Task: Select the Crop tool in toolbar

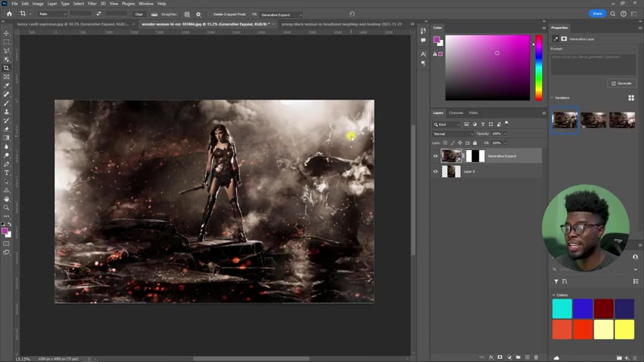Action: [6, 68]
